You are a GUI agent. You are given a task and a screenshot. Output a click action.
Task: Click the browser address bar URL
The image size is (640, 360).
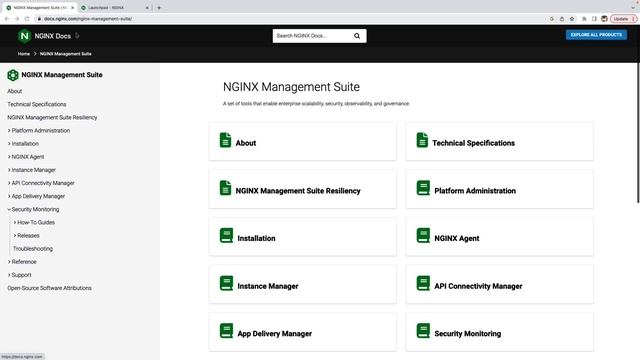88,19
